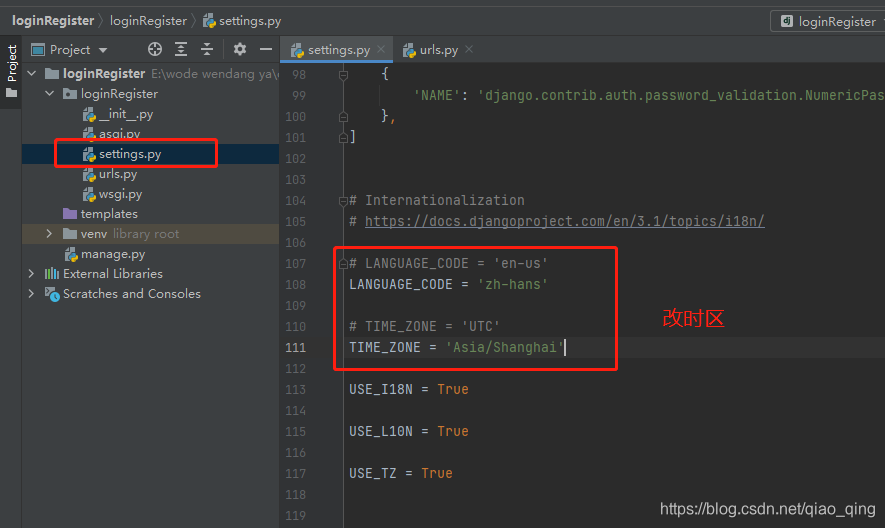Click the venv folder row
Screen dimensions: 885x528
150,233
